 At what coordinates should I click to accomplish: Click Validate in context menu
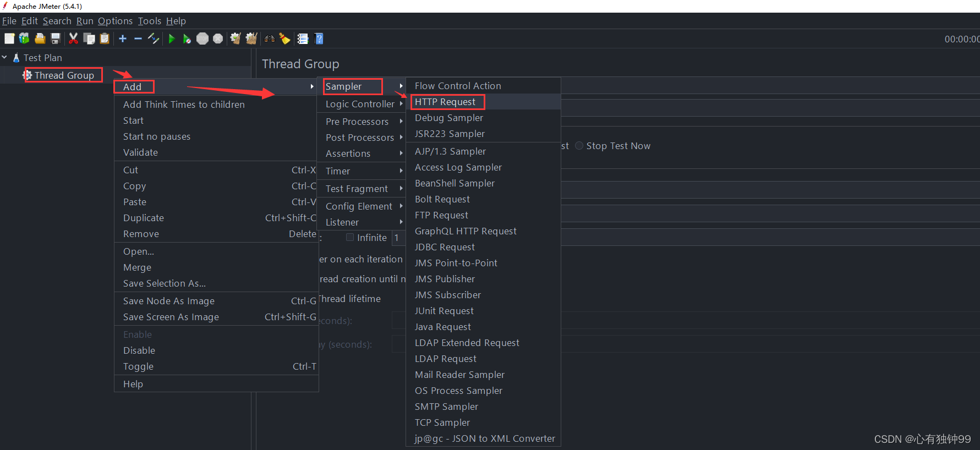pos(216,152)
